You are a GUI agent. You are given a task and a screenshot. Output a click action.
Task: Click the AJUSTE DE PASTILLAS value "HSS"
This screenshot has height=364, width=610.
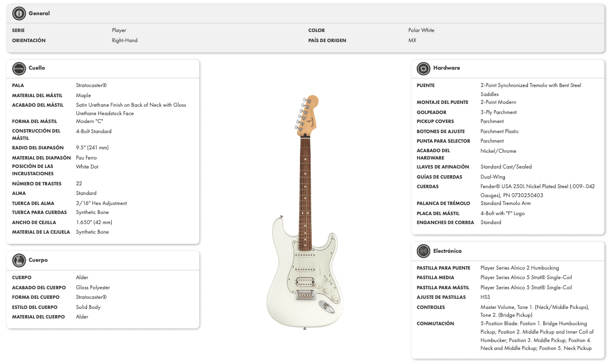[x=485, y=297]
